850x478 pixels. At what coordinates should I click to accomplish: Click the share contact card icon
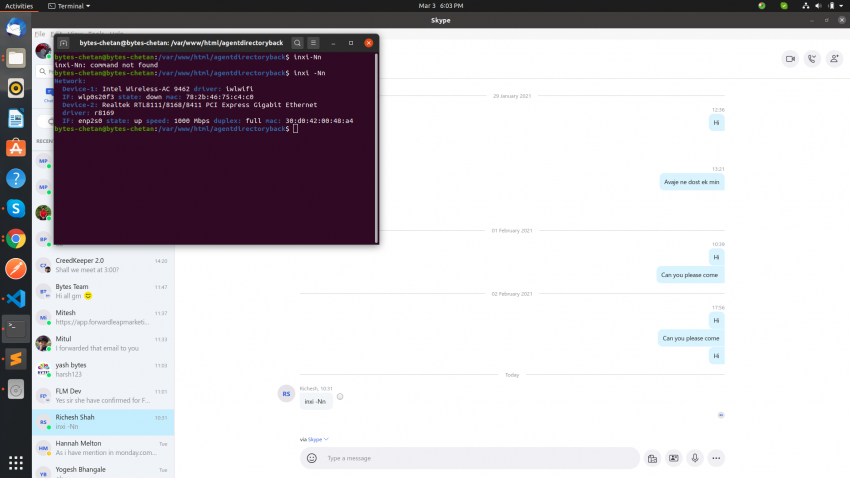(673, 458)
